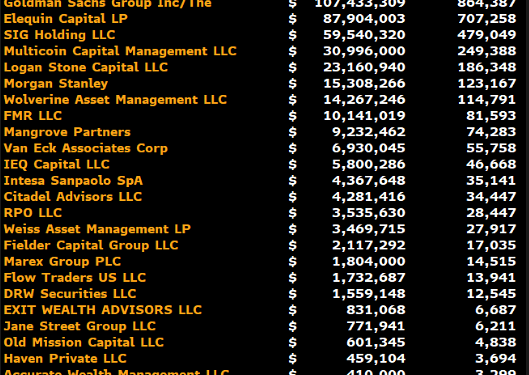Click the share count 34,447
The image size is (529, 375).
click(491, 197)
